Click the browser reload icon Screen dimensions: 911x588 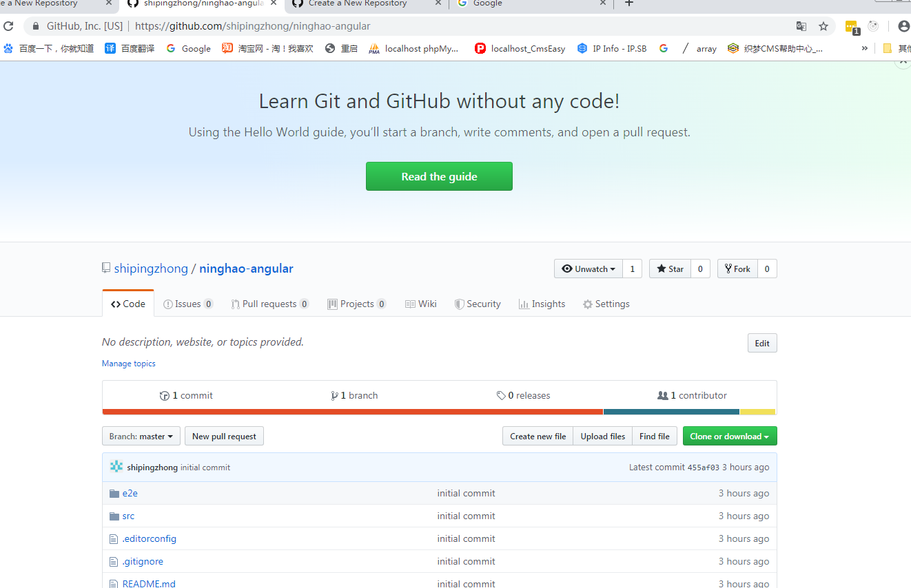(x=8, y=26)
